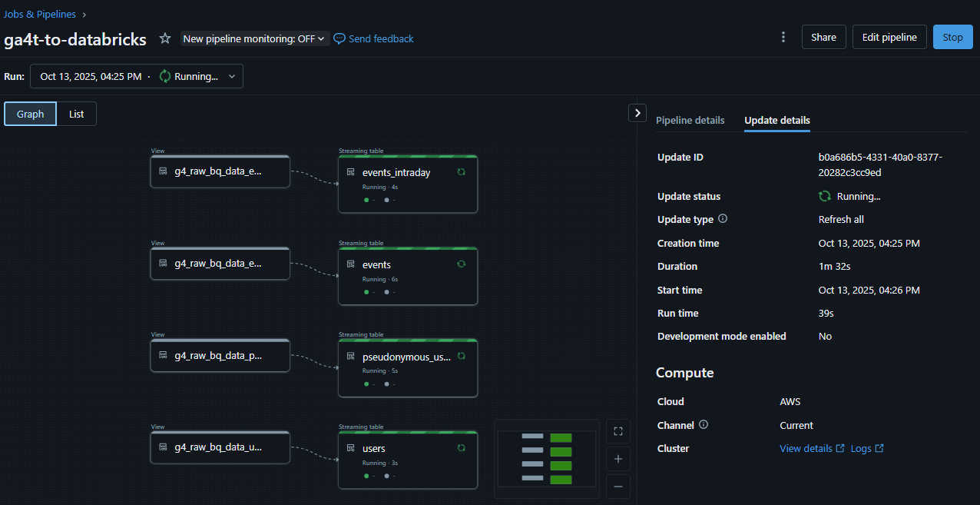980x505 pixels.
Task: Click the Update ID value text
Action: pos(880,164)
